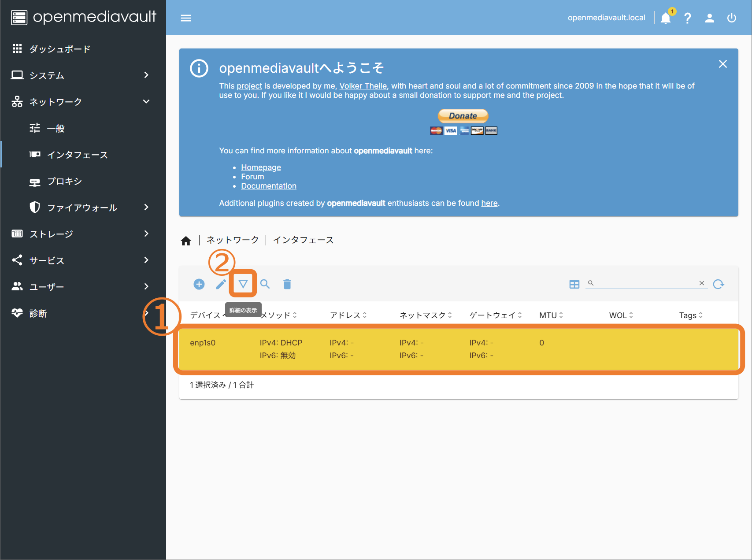The image size is (752, 560).
Task: Click the show details triangle icon
Action: [243, 284]
